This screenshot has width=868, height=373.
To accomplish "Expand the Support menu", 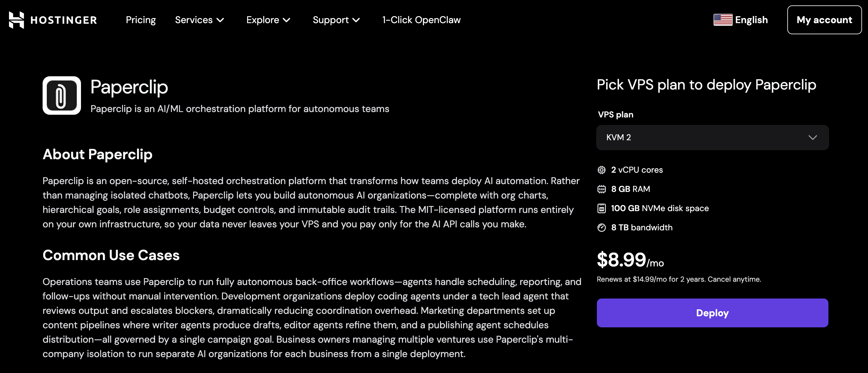I will click(x=336, y=20).
